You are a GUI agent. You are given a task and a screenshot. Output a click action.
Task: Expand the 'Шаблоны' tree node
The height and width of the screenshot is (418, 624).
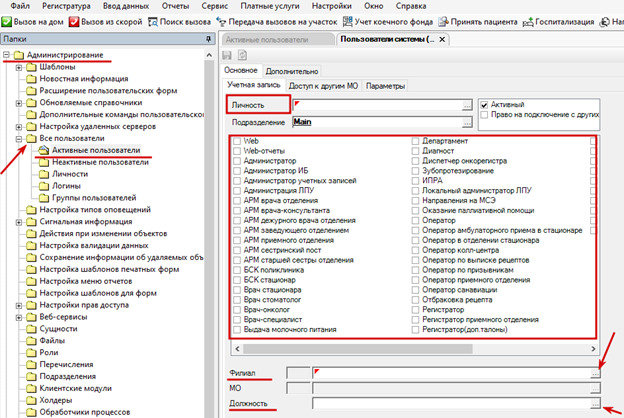[x=19, y=67]
